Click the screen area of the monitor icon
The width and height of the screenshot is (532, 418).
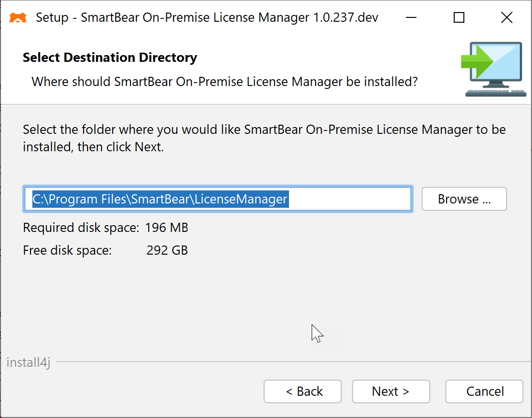498,60
